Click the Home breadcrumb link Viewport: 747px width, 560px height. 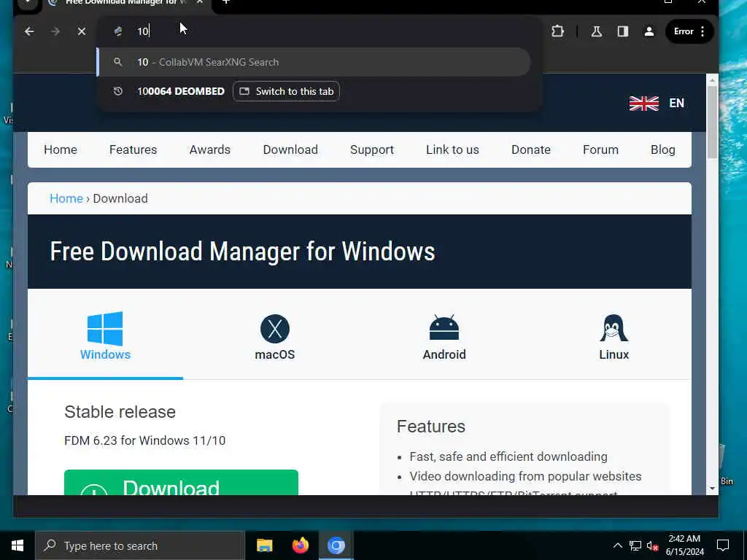[66, 198]
